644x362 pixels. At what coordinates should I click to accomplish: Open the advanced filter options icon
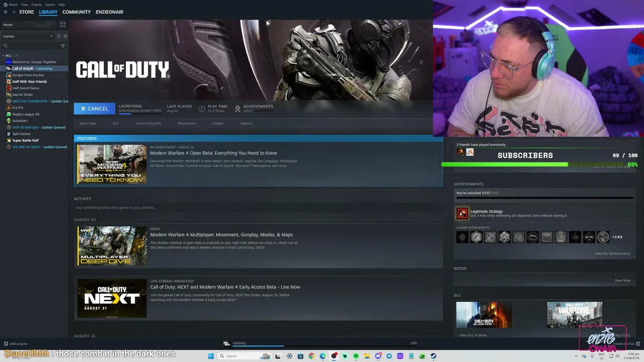pos(63,46)
